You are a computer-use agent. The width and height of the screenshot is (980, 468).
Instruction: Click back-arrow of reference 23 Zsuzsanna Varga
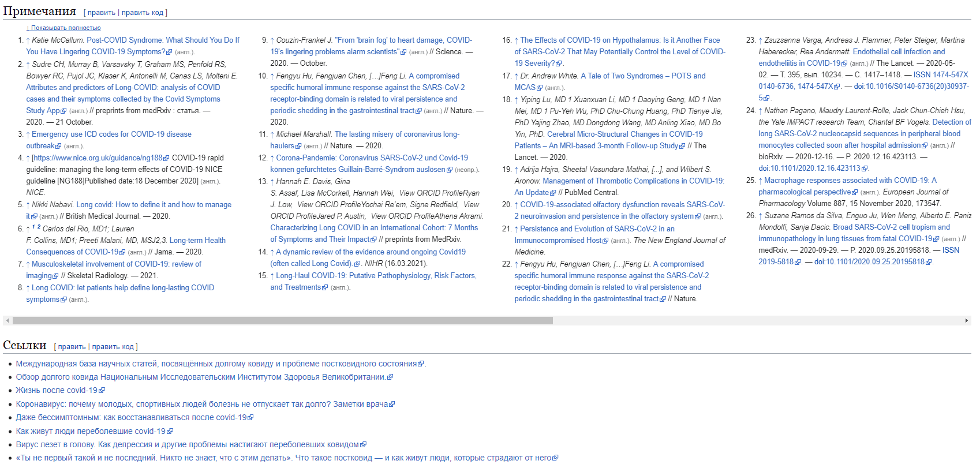761,40
